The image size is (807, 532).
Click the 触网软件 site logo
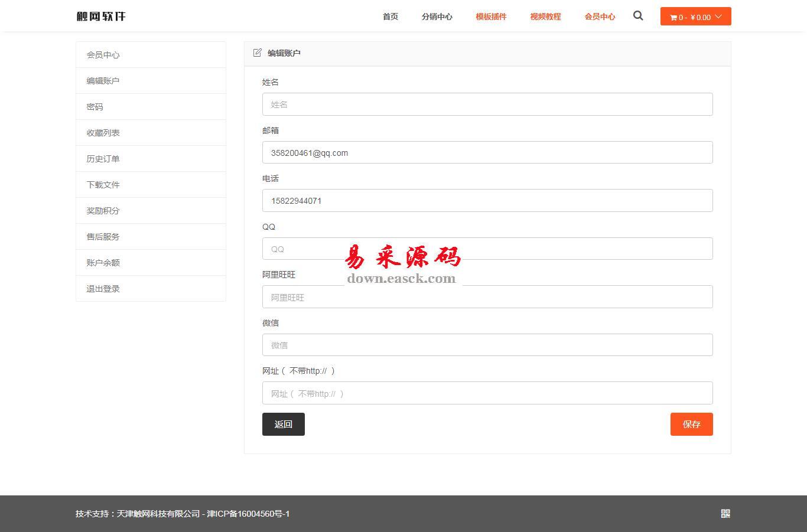pos(101,16)
